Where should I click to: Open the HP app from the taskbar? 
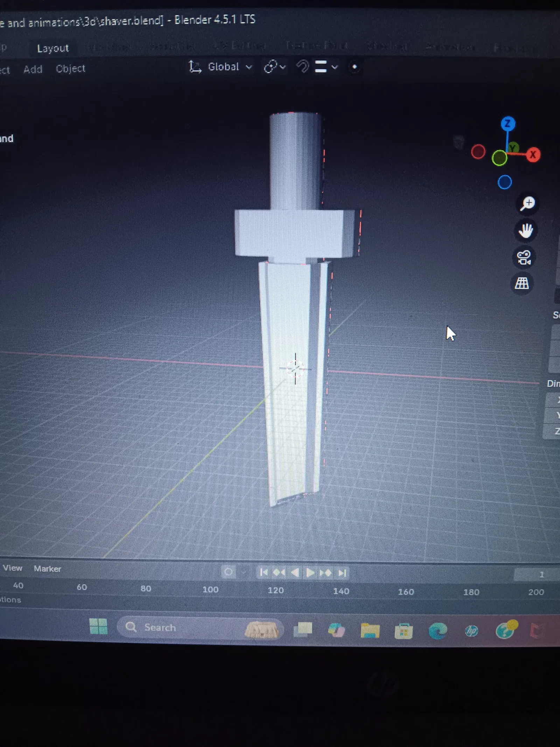(471, 631)
